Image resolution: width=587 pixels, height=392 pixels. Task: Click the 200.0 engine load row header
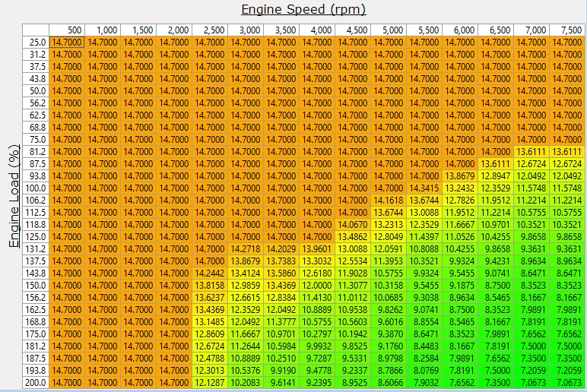(35, 383)
